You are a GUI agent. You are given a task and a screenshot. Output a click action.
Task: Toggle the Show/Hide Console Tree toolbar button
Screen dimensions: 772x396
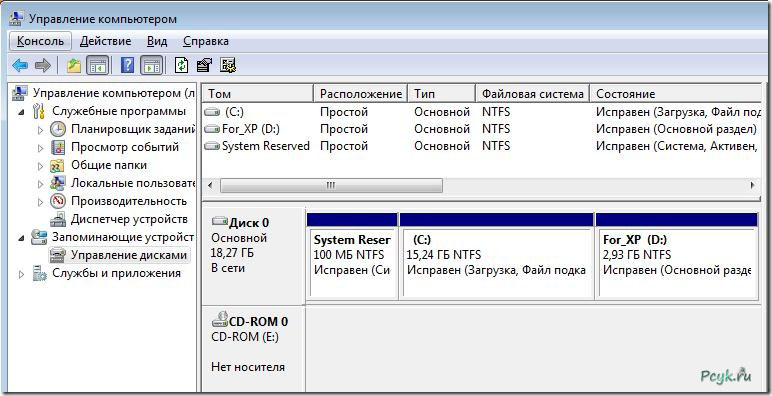97,65
